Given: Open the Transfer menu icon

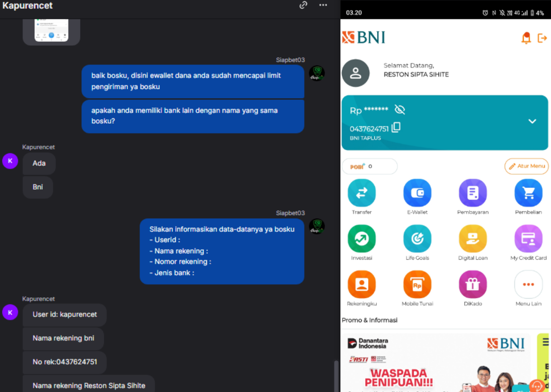Looking at the screenshot, I should click(362, 193).
